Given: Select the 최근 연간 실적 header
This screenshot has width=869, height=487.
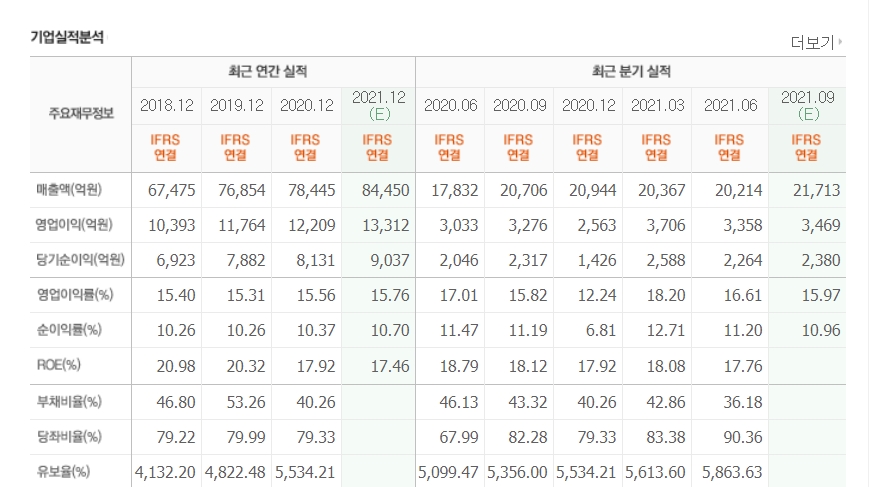Looking at the screenshot, I should [x=268, y=71].
